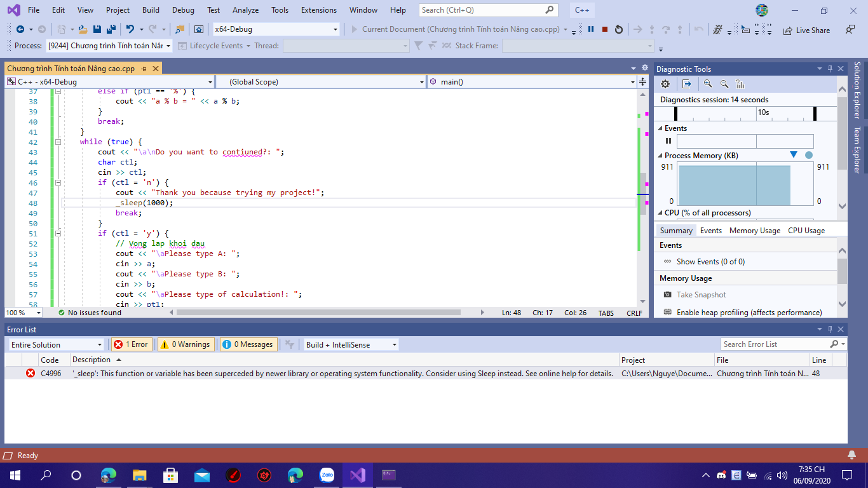Image resolution: width=868 pixels, height=488 pixels.
Task: Open the Debug menu
Action: click(183, 10)
